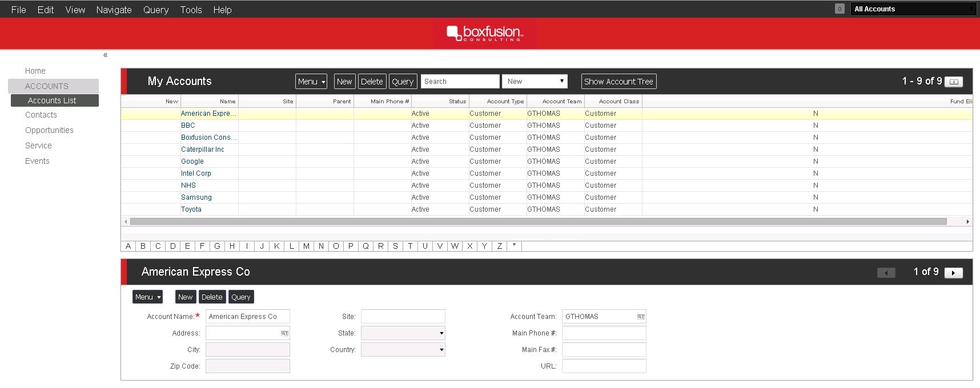Filter accounts by letter Z
The width and height of the screenshot is (980, 388).
tap(500, 246)
